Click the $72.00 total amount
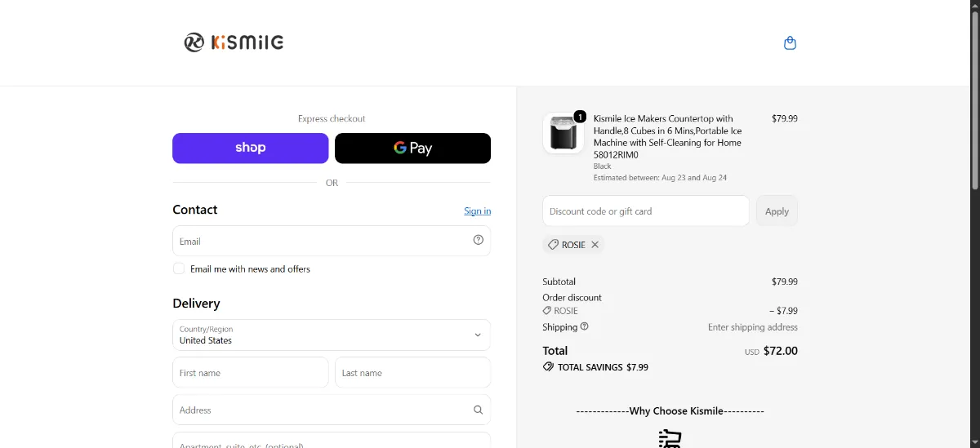This screenshot has width=980, height=448. point(781,351)
